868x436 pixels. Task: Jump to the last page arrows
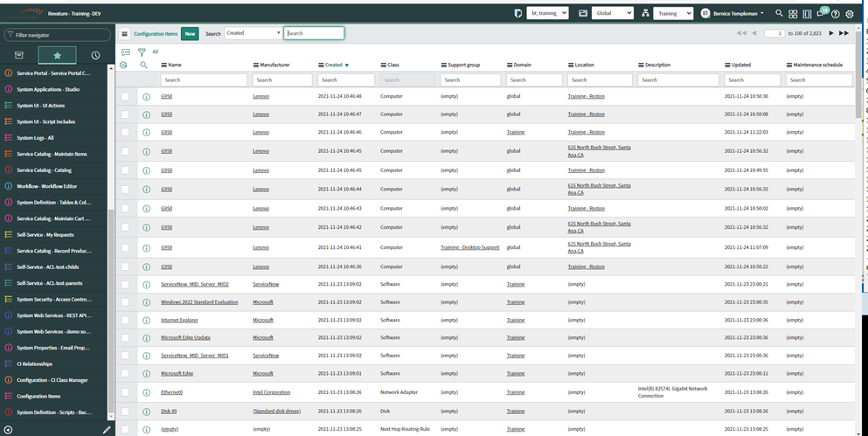[844, 33]
